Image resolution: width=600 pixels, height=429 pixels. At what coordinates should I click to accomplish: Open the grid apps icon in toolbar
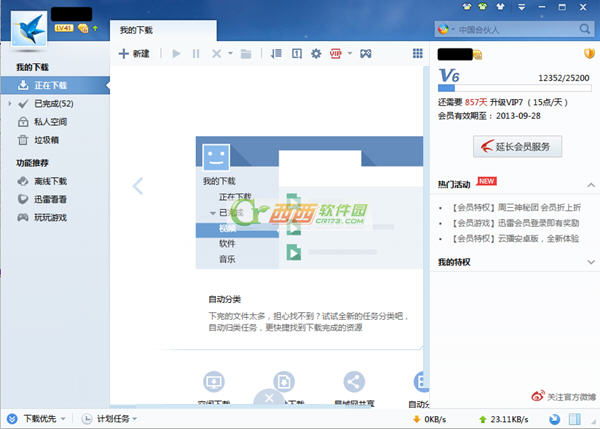click(x=417, y=54)
